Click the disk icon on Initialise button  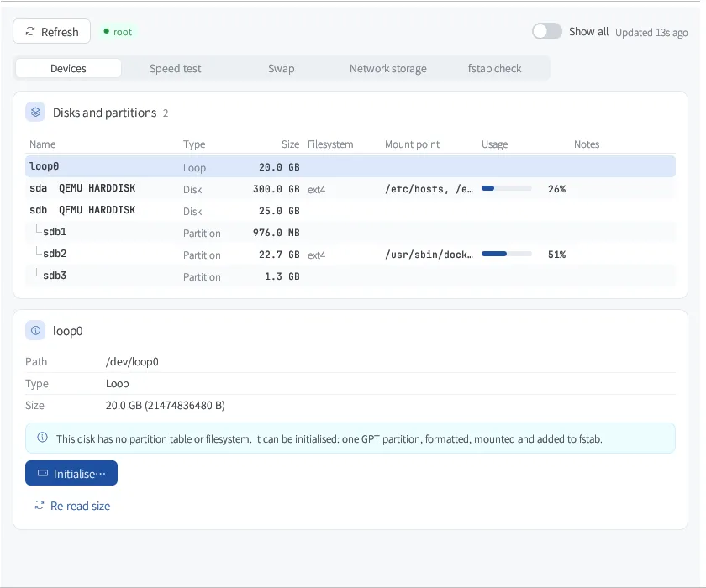click(x=43, y=473)
